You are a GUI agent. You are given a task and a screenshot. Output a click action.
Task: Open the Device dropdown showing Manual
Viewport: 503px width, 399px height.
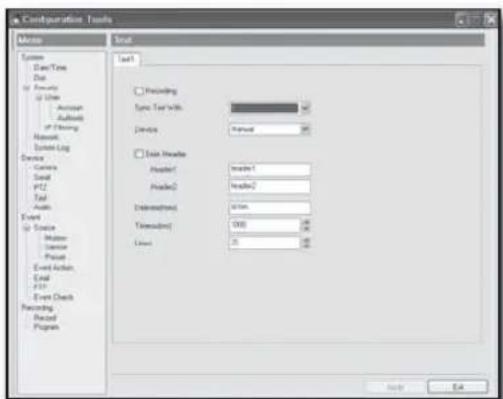pos(305,129)
